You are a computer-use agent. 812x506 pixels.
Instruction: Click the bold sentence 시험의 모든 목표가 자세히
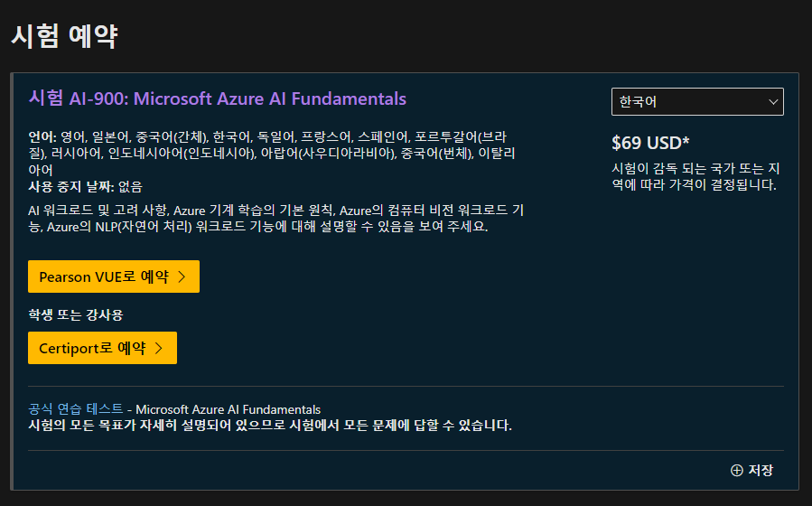pos(270,426)
